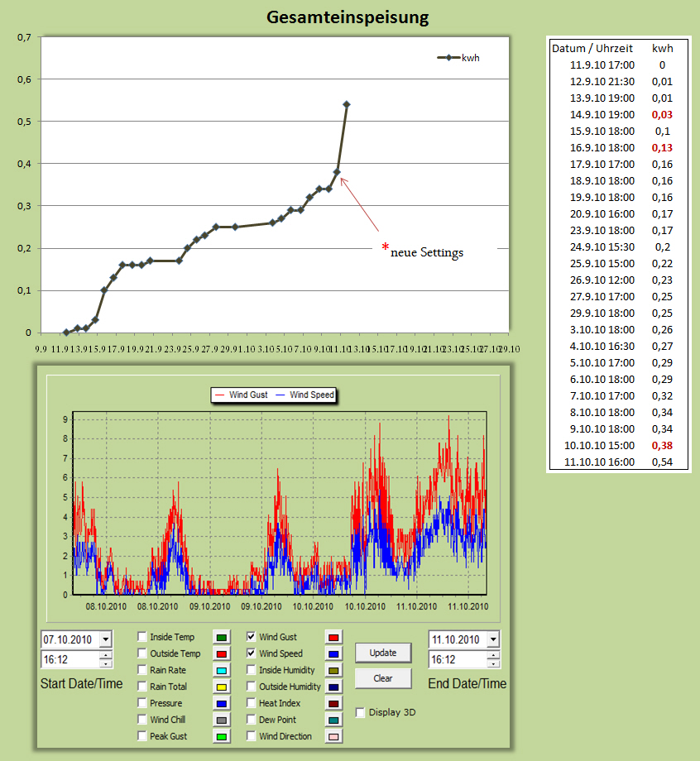Open the Wind Direction pink color swatch

coord(333,736)
